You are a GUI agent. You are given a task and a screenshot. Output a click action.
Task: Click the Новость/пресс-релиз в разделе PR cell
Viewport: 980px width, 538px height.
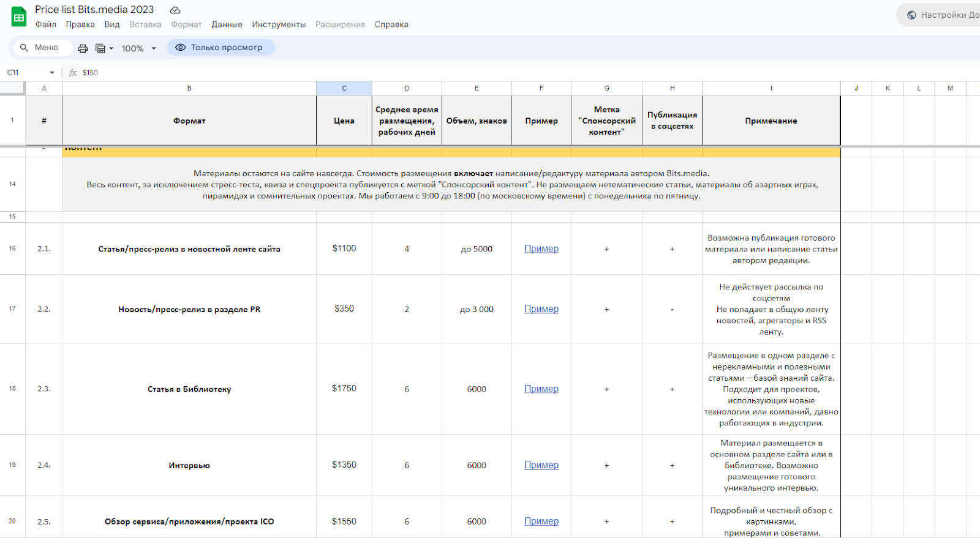189,309
